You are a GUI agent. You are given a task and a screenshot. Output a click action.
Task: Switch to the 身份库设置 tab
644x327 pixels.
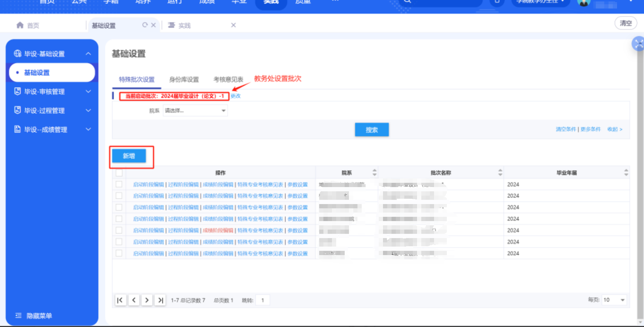(184, 79)
